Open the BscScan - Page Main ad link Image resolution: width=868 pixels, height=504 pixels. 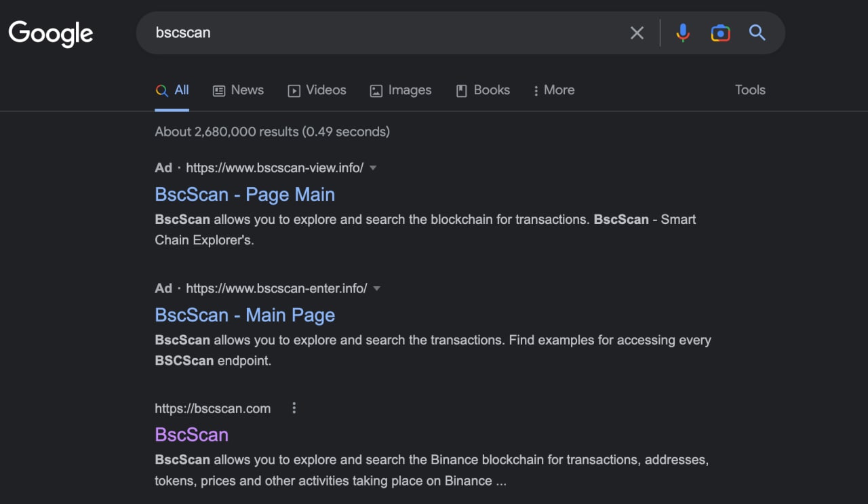pos(245,195)
